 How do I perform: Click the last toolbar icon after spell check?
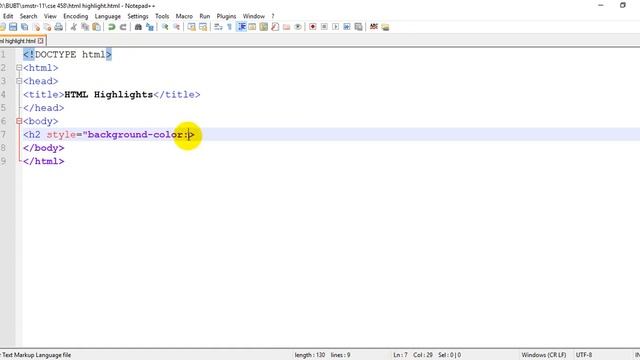pyautogui.click(x=385, y=27)
